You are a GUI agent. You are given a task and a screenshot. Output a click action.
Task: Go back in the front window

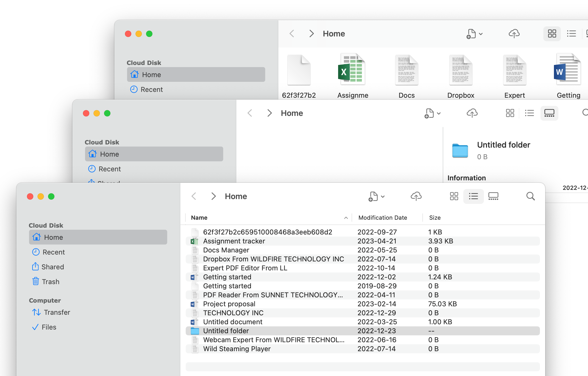(x=194, y=196)
